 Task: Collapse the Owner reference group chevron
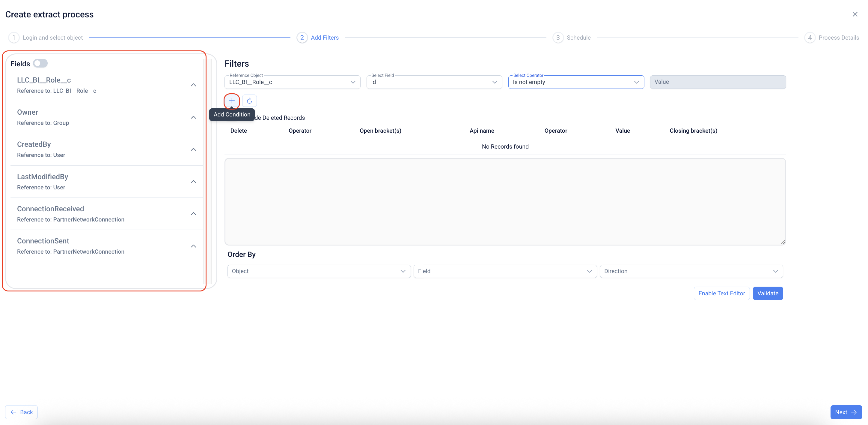[193, 117]
